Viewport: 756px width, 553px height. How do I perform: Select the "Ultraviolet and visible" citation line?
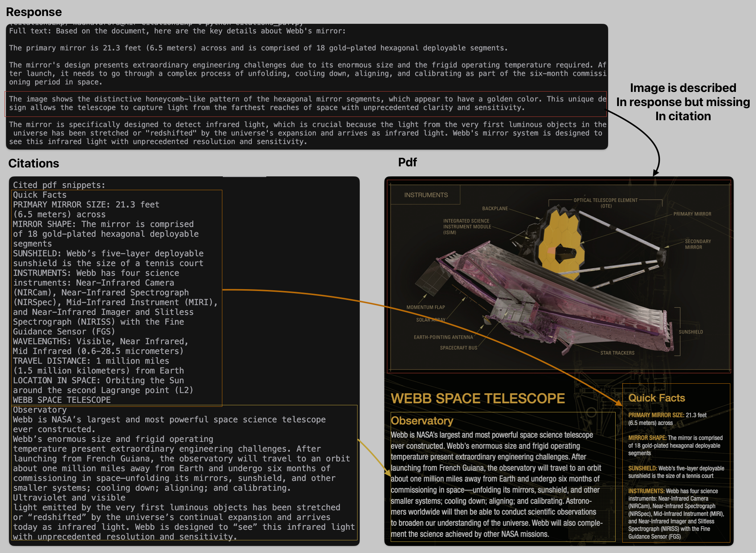tap(69, 498)
